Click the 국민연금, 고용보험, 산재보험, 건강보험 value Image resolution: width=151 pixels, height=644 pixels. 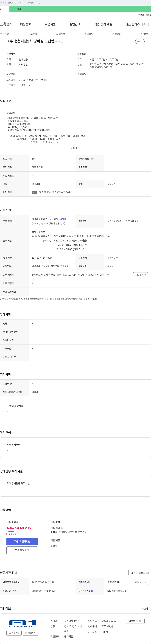click(50, 266)
